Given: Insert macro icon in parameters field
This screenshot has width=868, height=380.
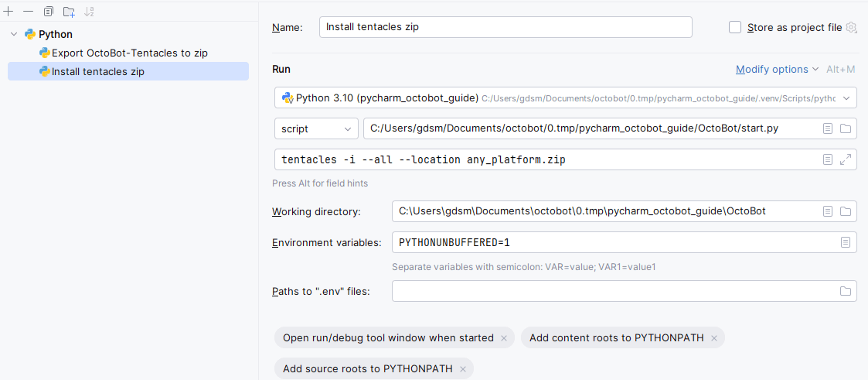Looking at the screenshot, I should click(828, 159).
